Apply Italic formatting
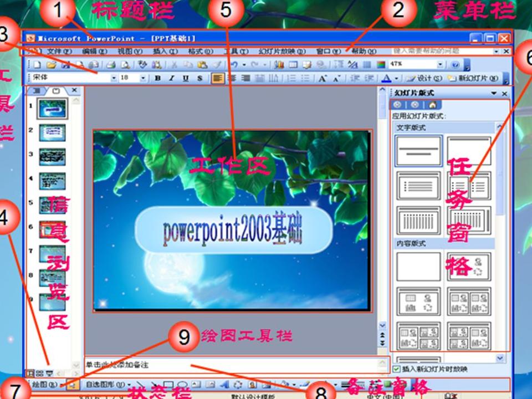This screenshot has height=399, width=532. point(172,78)
